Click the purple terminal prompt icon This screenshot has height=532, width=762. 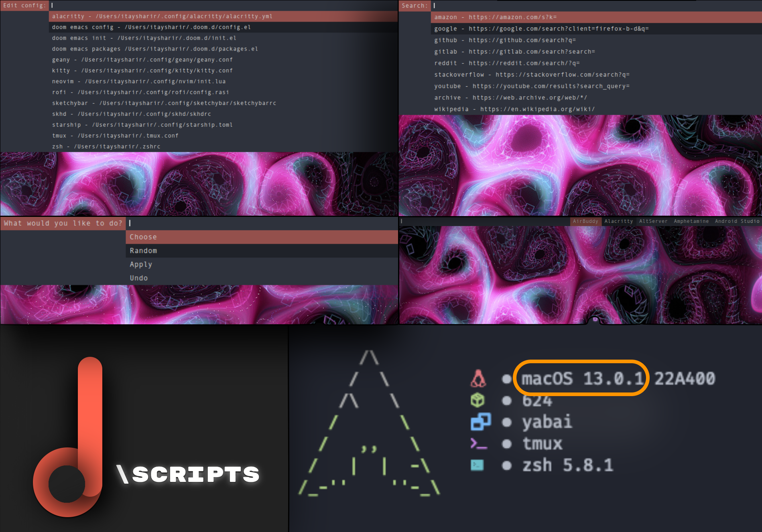(x=479, y=443)
